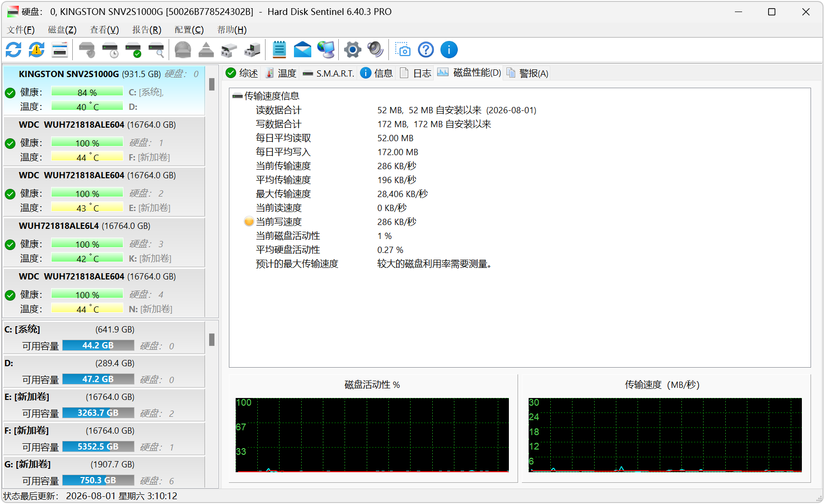
Task: Click the disk list scrollbar thumb
Action: [x=212, y=85]
